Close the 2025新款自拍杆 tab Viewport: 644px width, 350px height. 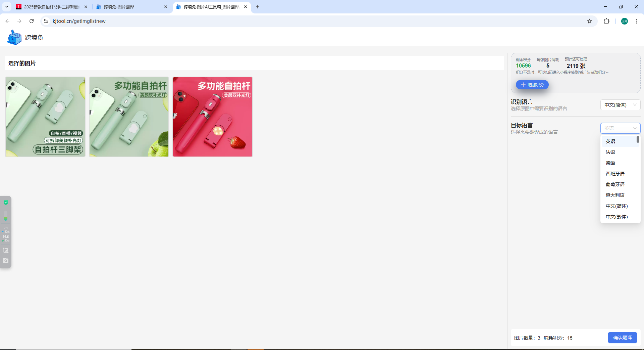pos(86,7)
